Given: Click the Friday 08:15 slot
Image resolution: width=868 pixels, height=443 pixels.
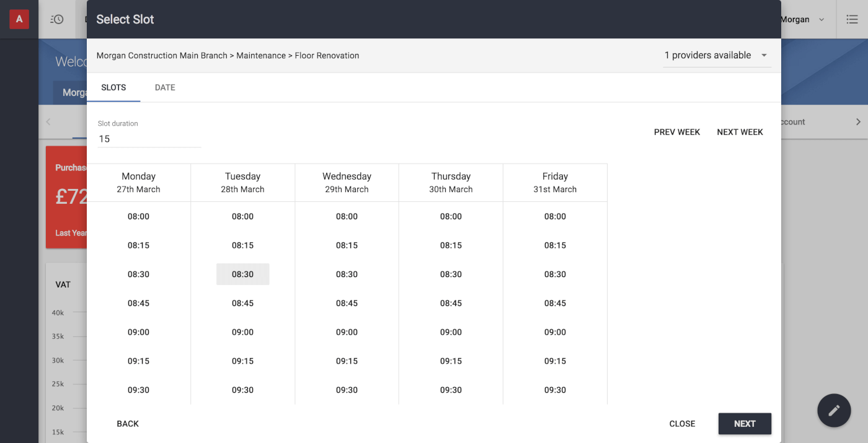Looking at the screenshot, I should tap(556, 245).
